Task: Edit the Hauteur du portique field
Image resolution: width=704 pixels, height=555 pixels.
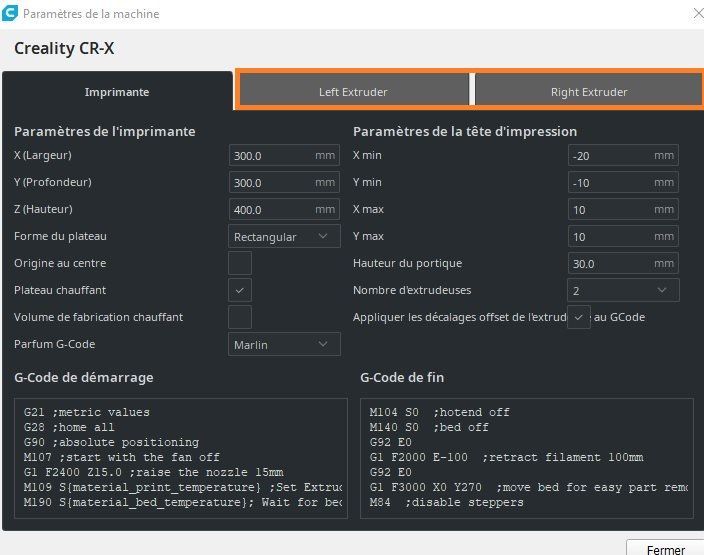Action: coord(623,263)
